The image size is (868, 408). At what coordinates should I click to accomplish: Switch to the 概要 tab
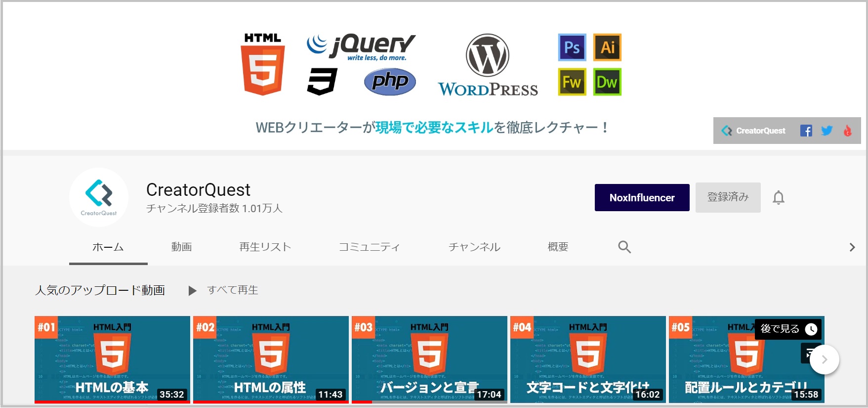pos(558,247)
